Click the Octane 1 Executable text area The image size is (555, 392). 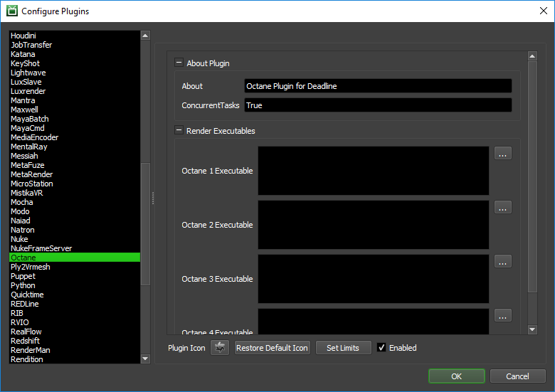coord(374,171)
